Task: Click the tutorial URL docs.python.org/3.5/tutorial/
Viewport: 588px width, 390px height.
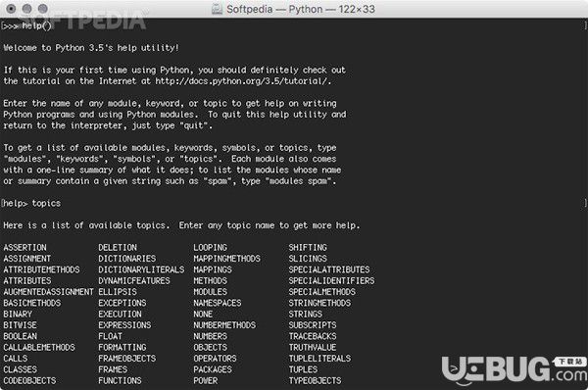Action: [241, 81]
